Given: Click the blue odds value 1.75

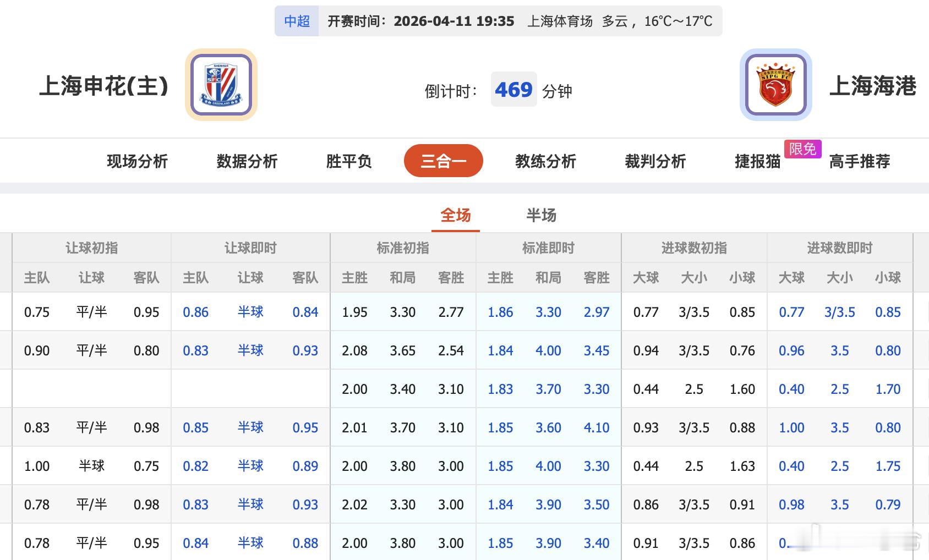Looking at the screenshot, I should point(888,466).
